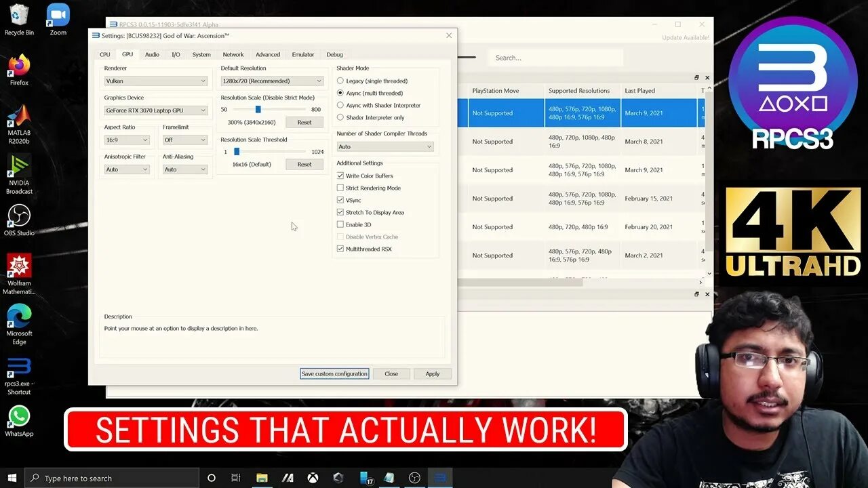868x488 pixels.
Task: Open the I/O settings tab
Action: (x=176, y=54)
